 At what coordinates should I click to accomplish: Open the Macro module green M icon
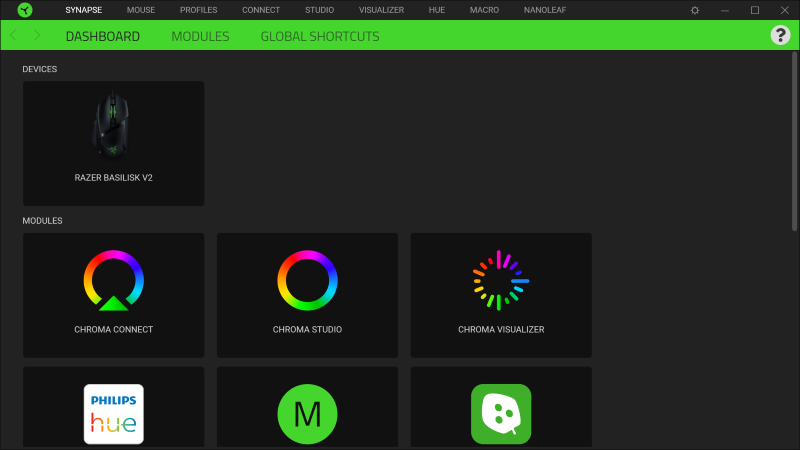click(307, 414)
